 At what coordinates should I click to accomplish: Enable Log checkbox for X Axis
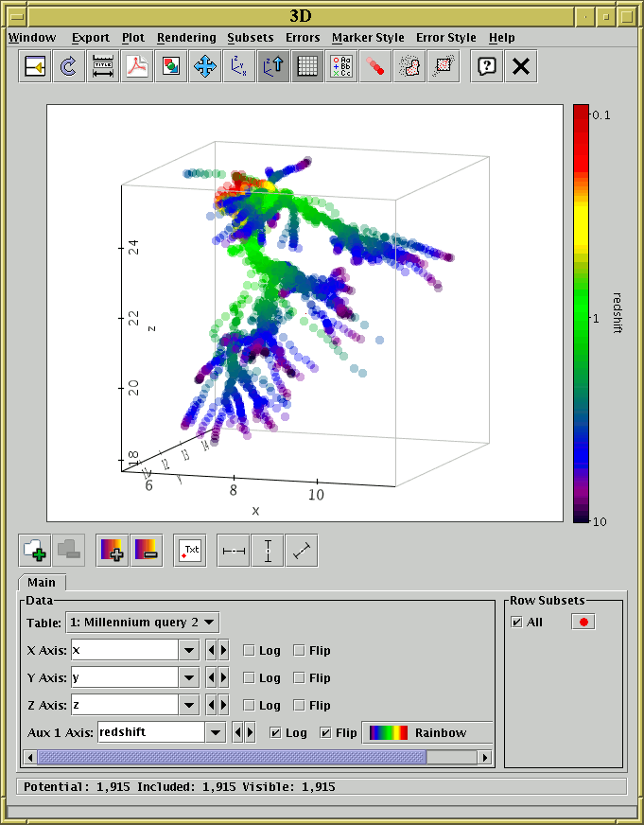(x=250, y=651)
